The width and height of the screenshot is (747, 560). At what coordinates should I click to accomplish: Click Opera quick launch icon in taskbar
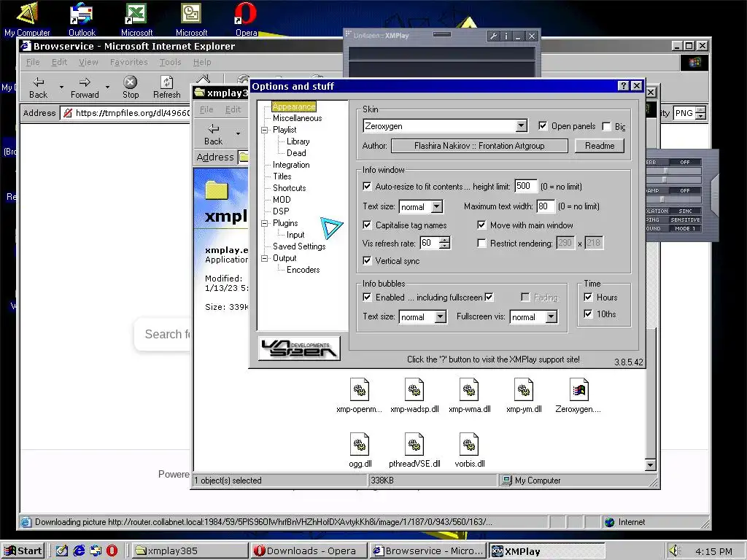pyautogui.click(x=112, y=551)
